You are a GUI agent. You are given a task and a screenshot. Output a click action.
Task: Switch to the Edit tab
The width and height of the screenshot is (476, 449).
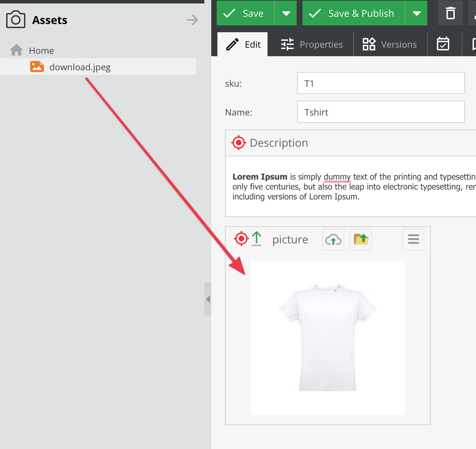(x=243, y=45)
